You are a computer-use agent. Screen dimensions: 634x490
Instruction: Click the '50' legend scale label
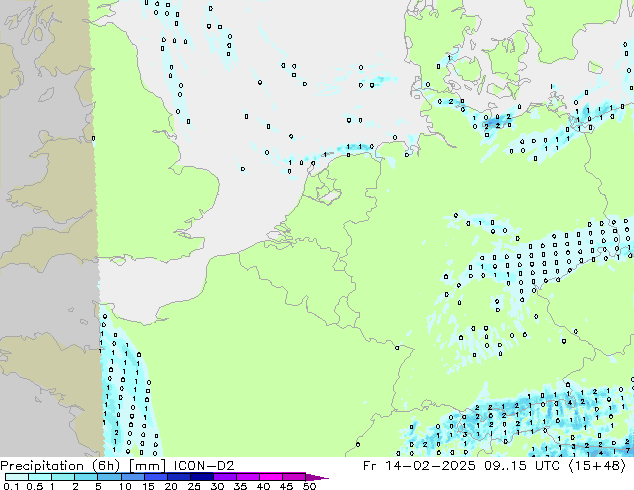pyautogui.click(x=309, y=486)
